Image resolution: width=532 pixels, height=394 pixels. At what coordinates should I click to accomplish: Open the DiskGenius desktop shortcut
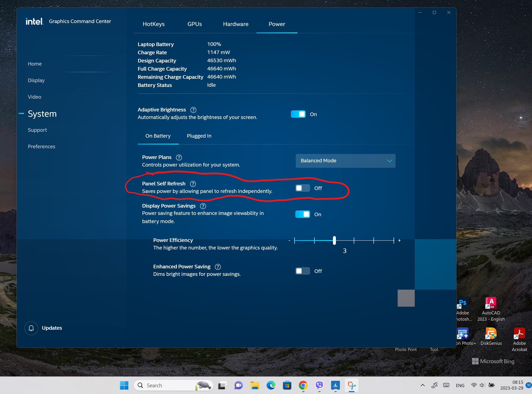491,337
